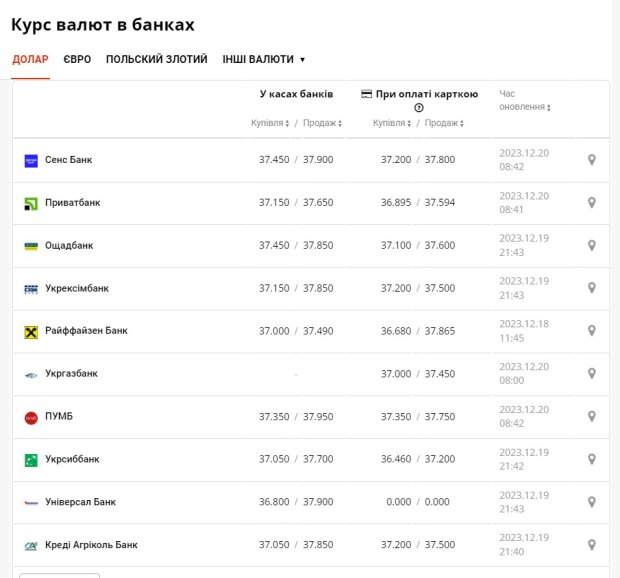Open the Універсал Банк link

pos(80,502)
